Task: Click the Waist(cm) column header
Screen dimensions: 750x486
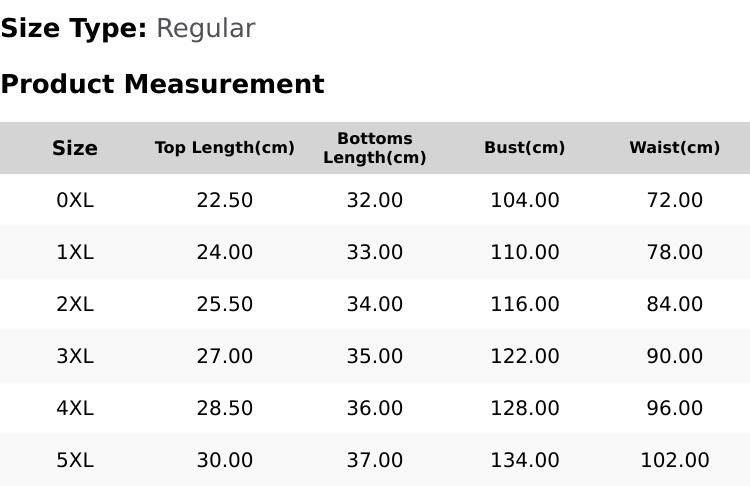Action: click(674, 147)
